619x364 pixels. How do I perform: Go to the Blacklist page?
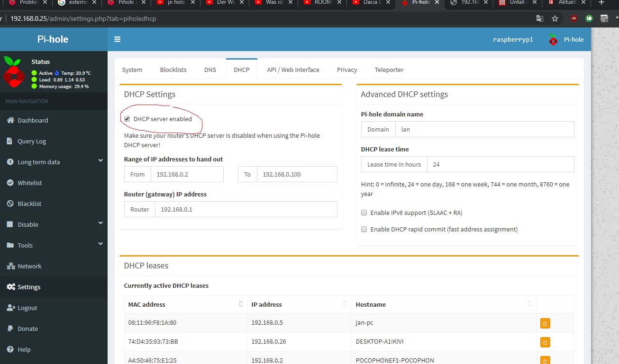[29, 204]
